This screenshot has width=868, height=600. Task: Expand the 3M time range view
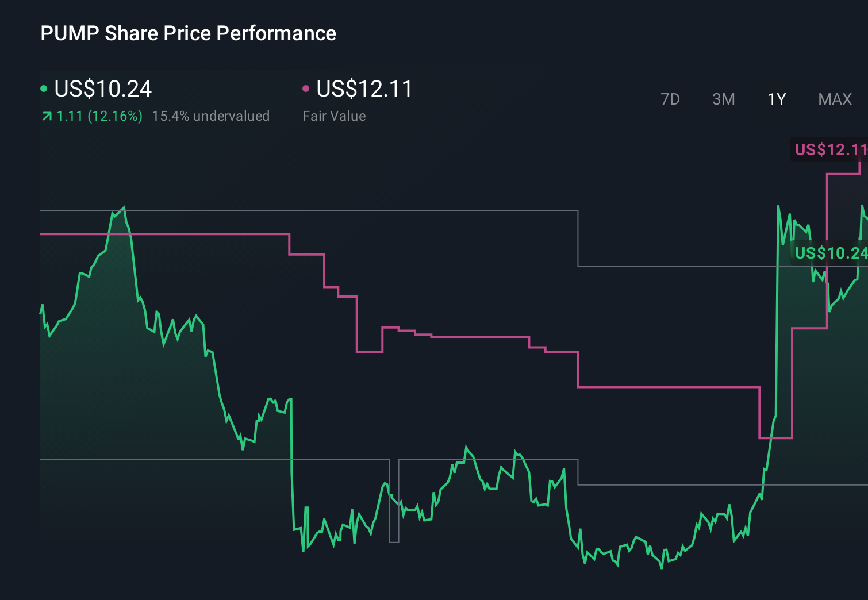(x=723, y=99)
